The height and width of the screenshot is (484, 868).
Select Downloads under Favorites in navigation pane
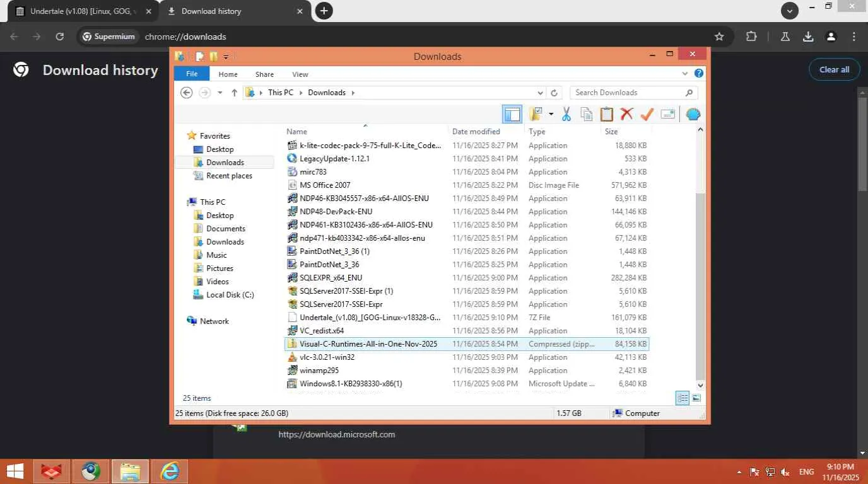tap(225, 163)
